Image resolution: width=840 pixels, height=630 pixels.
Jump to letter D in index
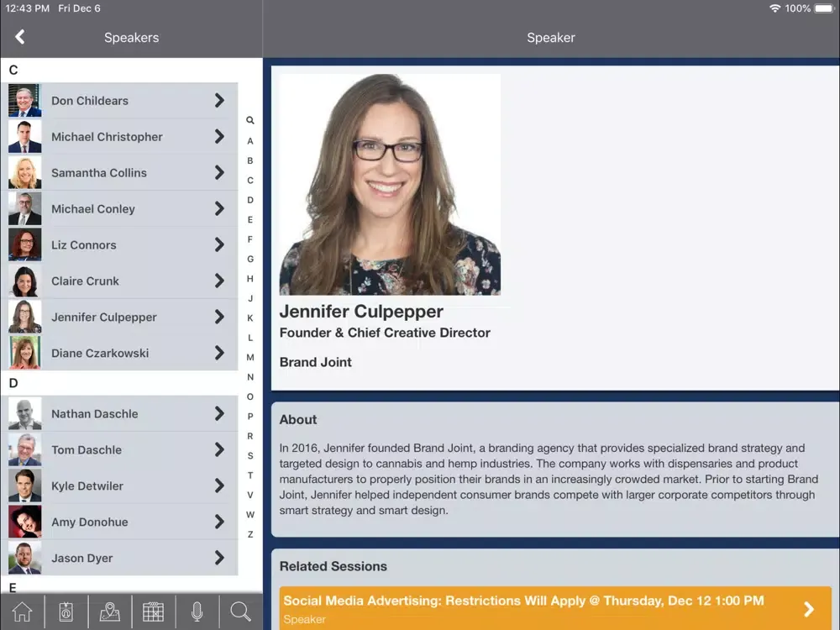coord(250,200)
